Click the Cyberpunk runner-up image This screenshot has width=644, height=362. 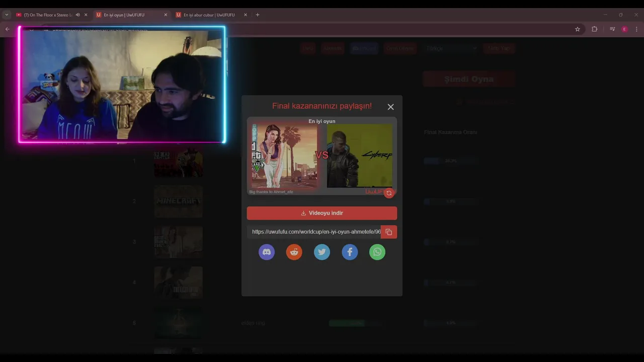359,156
